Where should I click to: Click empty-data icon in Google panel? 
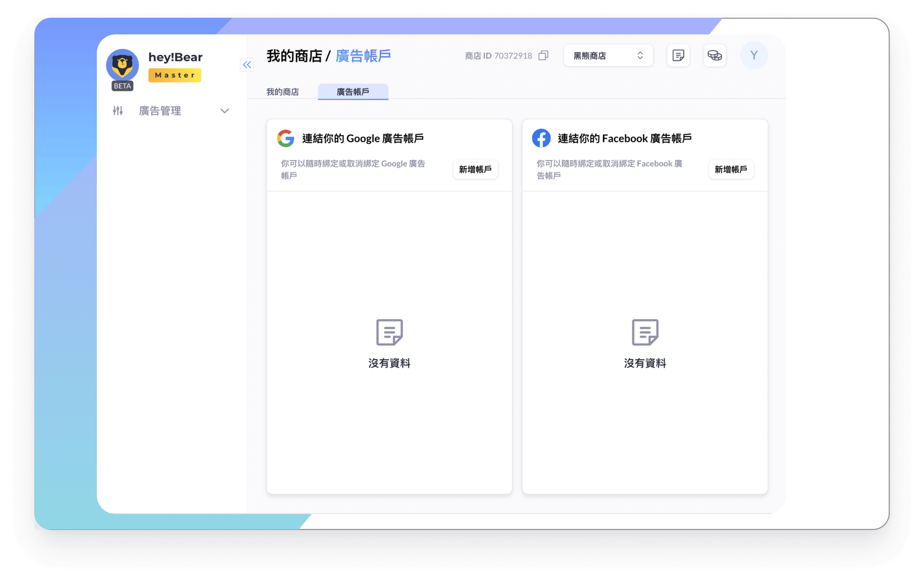coord(389,332)
